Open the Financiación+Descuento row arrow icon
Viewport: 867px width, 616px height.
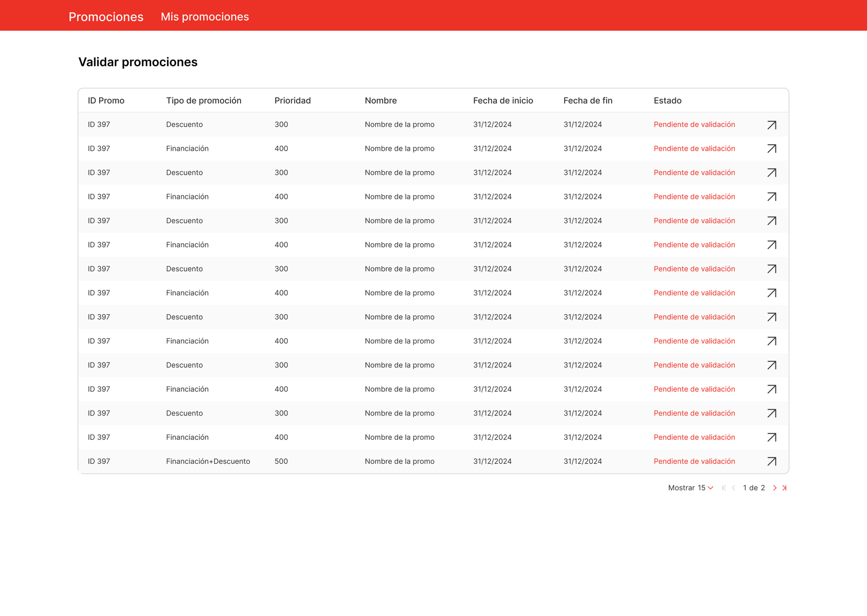[772, 462]
